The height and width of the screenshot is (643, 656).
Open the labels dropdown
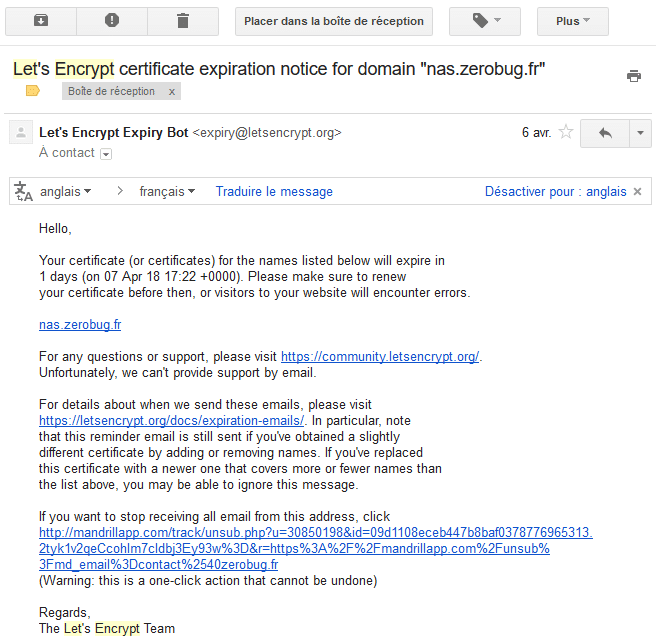pos(485,20)
